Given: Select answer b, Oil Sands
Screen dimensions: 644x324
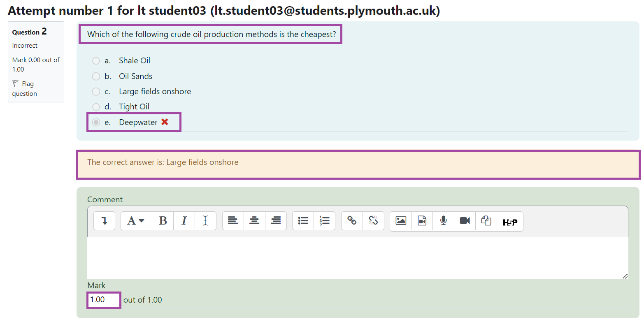Looking at the screenshot, I should point(96,76).
